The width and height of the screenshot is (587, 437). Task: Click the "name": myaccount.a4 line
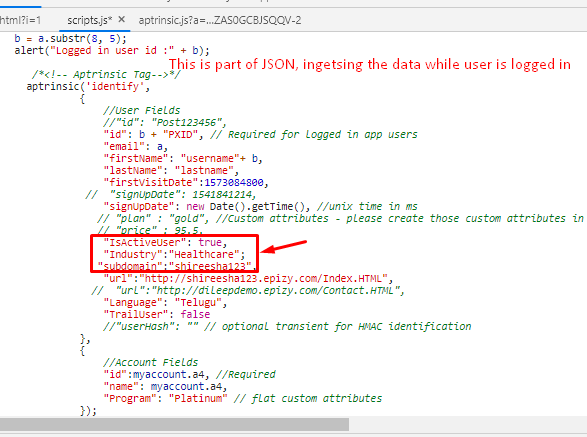click(x=165, y=386)
